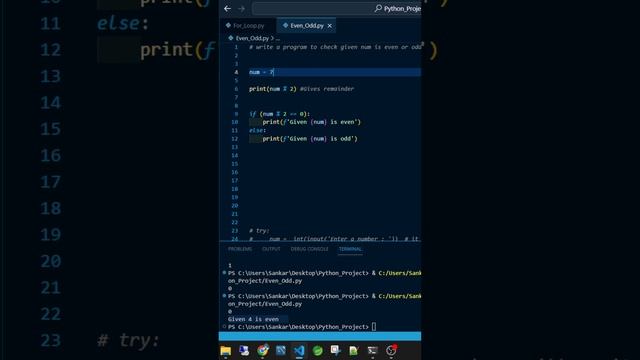Click the back navigation arrow

tap(227, 8)
